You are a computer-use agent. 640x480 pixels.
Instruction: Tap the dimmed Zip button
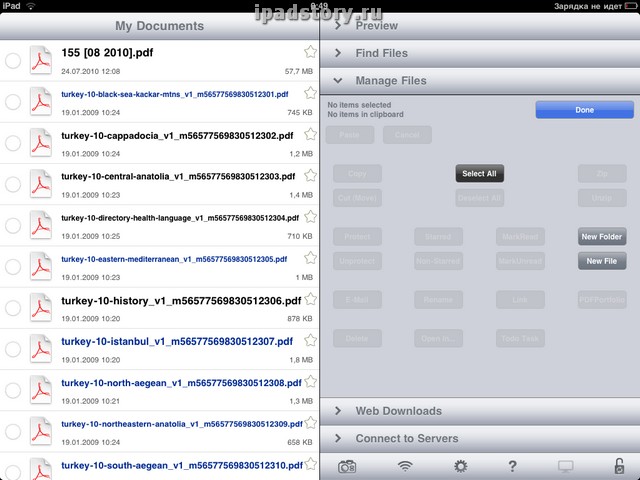(x=602, y=173)
